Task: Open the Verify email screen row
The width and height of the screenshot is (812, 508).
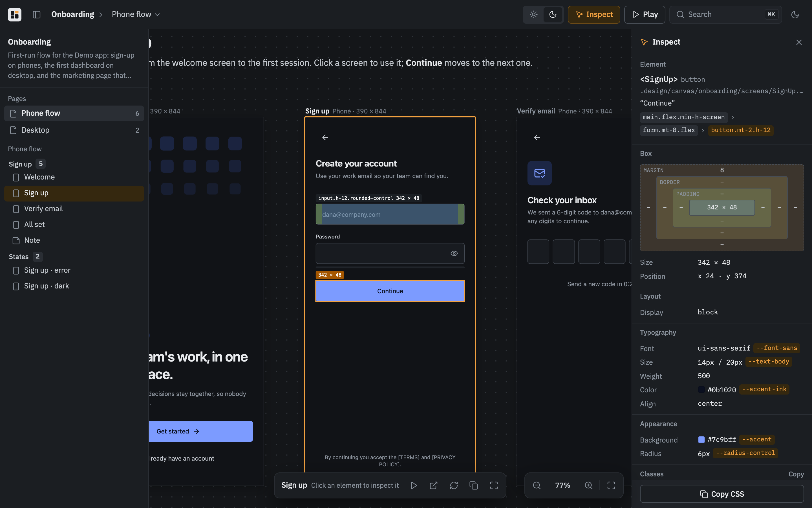Action: [x=74, y=209]
